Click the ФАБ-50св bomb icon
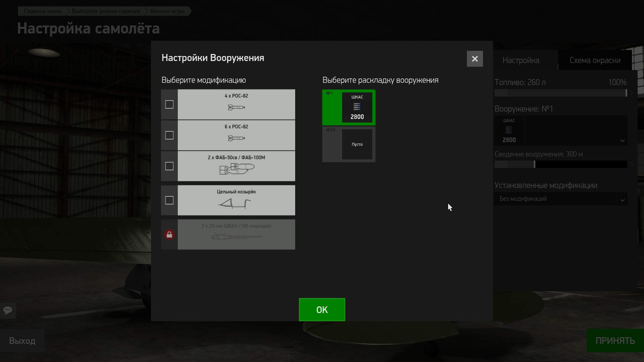644x362 pixels. pos(237,169)
